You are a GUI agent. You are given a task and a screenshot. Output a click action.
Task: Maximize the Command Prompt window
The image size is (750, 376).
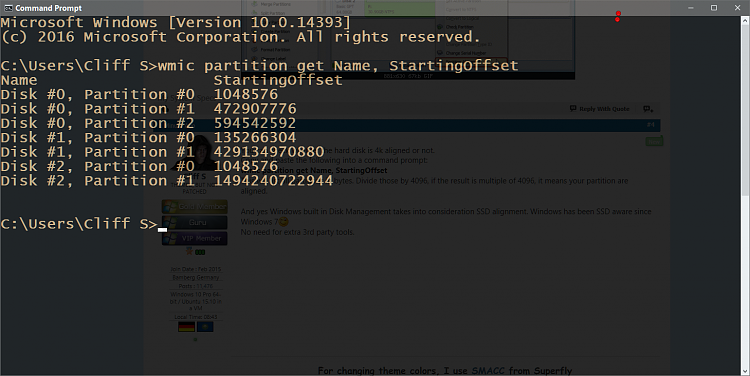click(714, 8)
